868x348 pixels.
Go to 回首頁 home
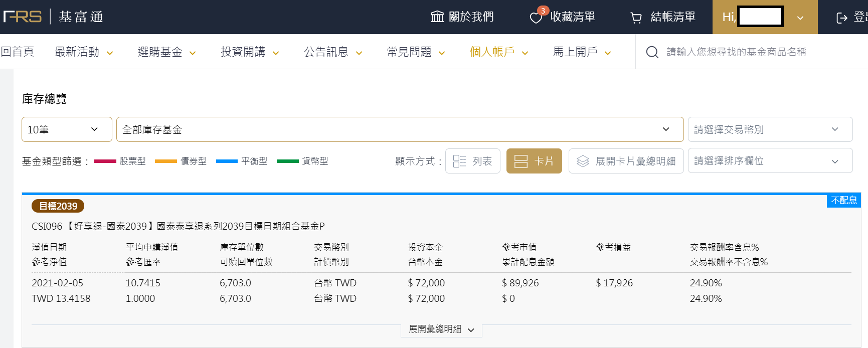[x=17, y=52]
